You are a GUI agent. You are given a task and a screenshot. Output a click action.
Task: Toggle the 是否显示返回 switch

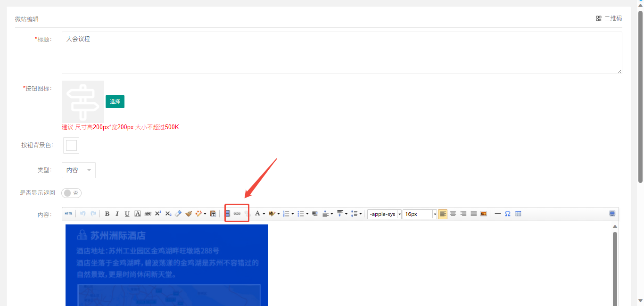pyautogui.click(x=72, y=193)
